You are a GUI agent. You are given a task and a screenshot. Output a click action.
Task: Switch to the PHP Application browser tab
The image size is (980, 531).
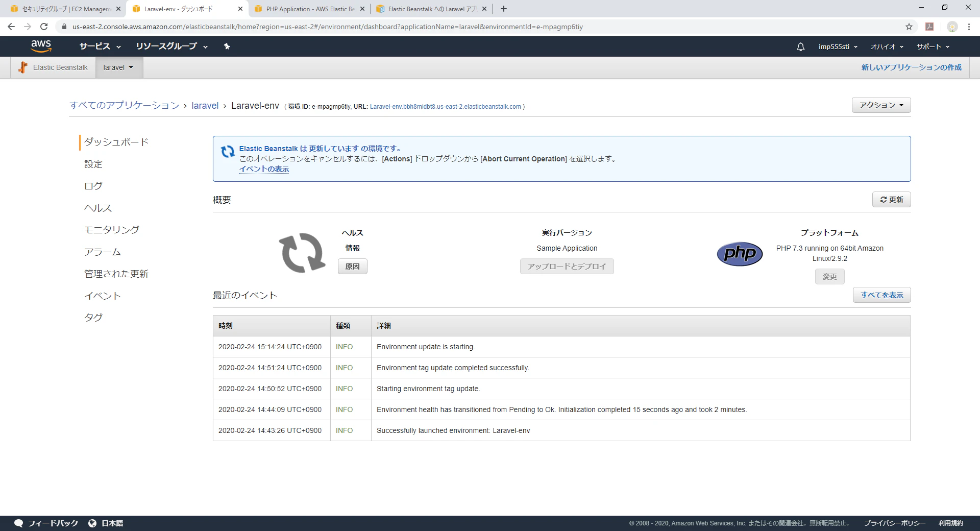point(309,9)
